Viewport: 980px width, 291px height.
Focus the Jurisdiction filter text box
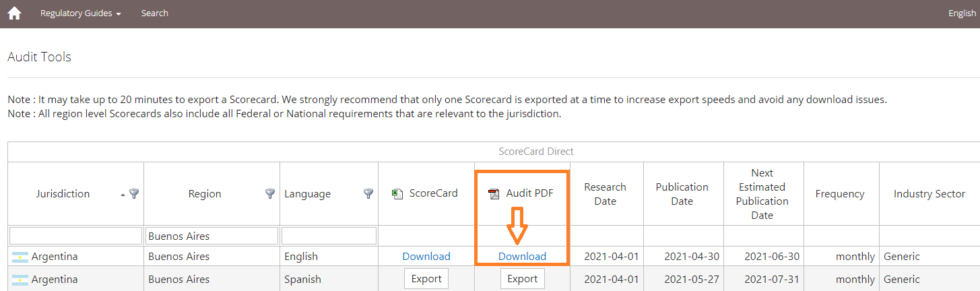(x=76, y=236)
